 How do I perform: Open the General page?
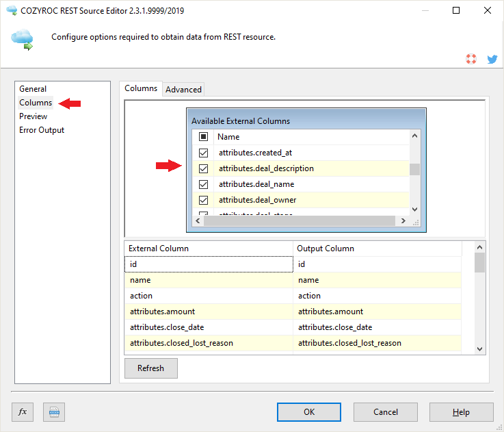click(x=33, y=89)
